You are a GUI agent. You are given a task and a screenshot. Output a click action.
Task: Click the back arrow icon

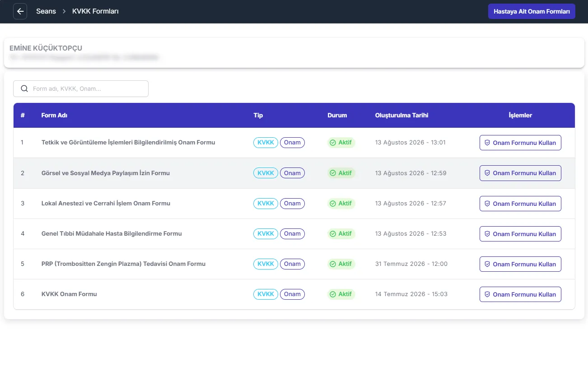20,11
